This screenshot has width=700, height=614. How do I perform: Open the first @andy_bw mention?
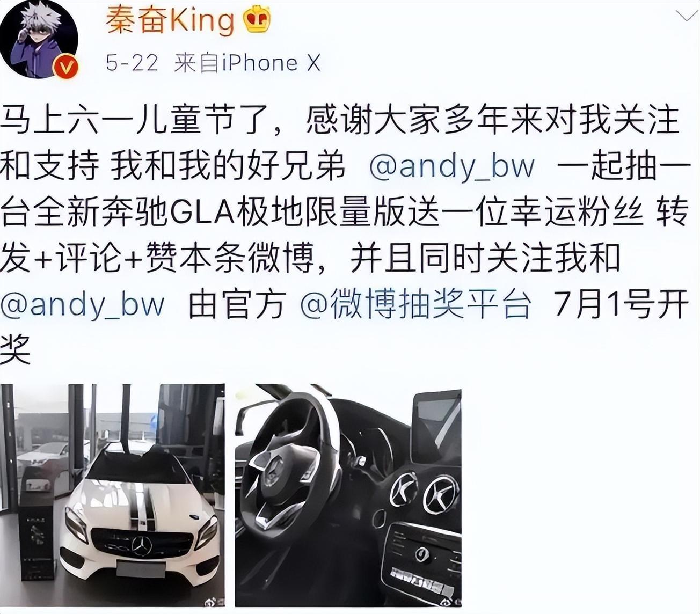(x=452, y=166)
